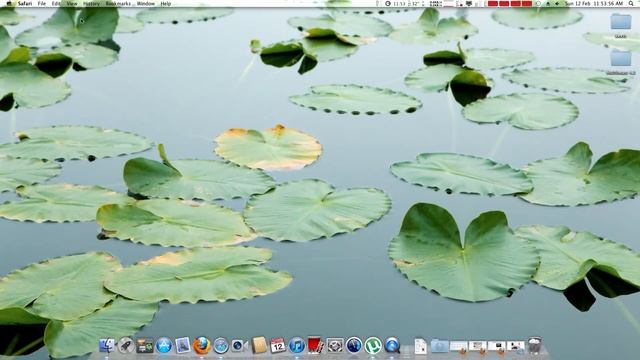
Task: Click the date and time in menu bar
Action: (x=594, y=3)
